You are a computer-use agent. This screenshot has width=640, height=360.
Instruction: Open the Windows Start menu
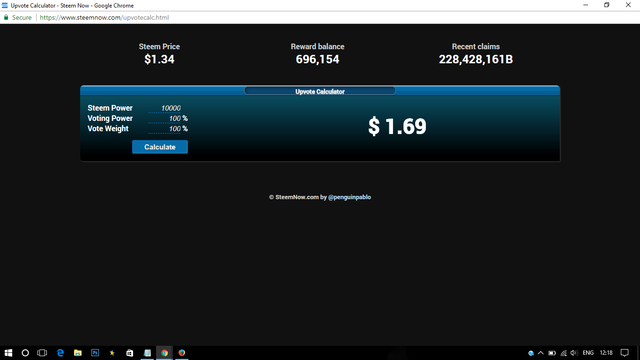point(8,353)
